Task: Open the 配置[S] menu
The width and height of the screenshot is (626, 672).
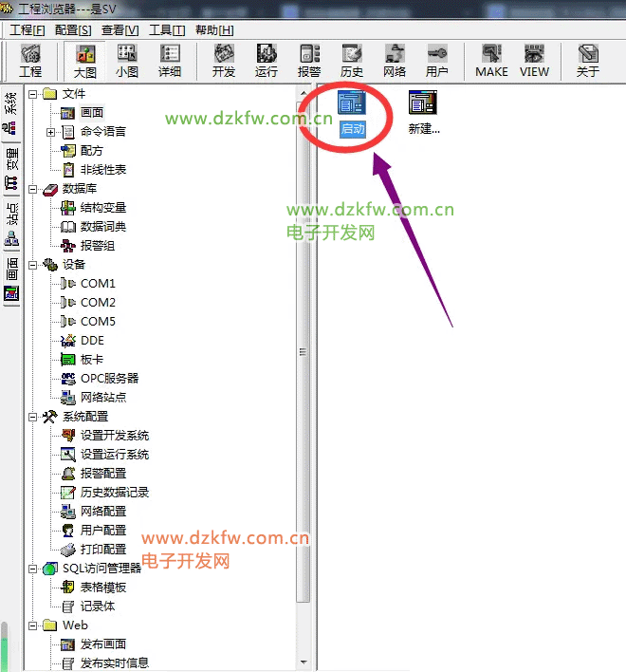Action: pos(73,30)
